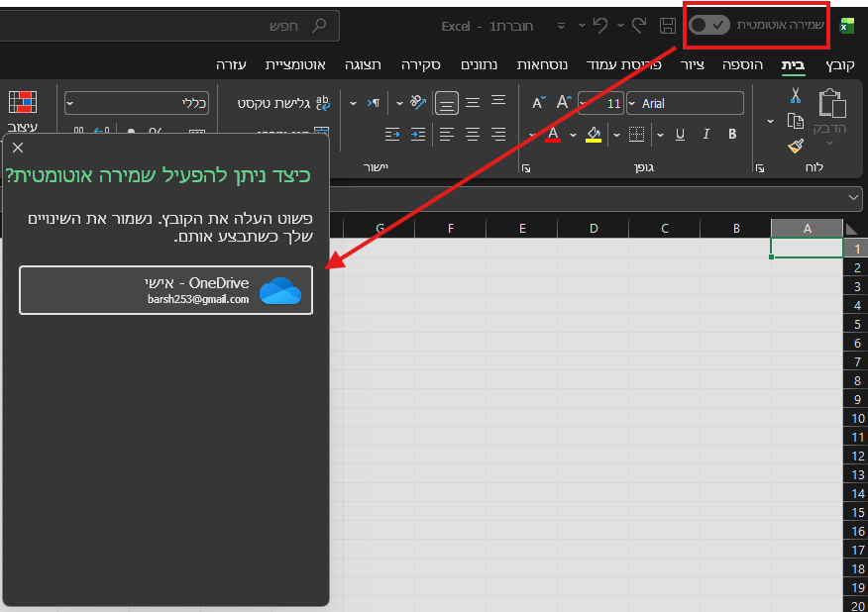
Task: Apply red font color A
Action: click(553, 134)
